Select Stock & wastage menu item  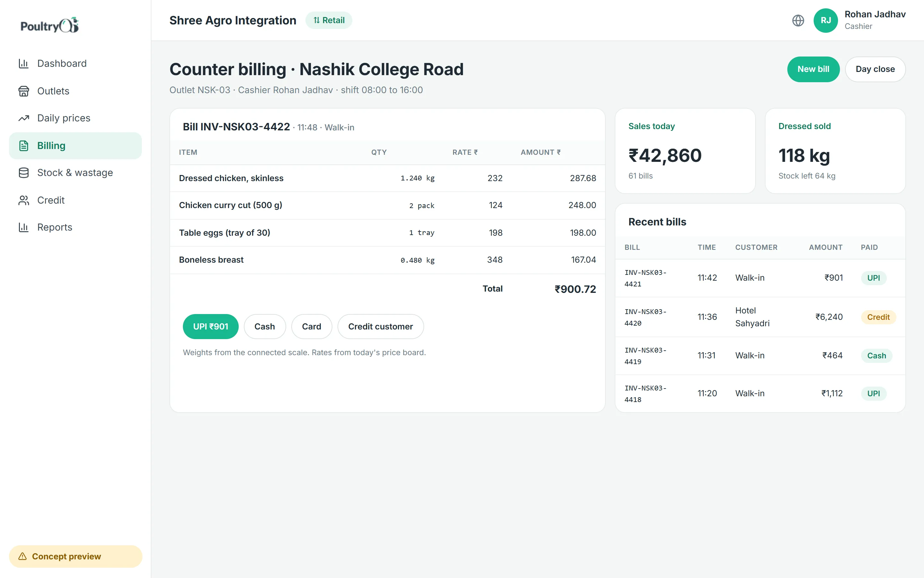(x=75, y=173)
